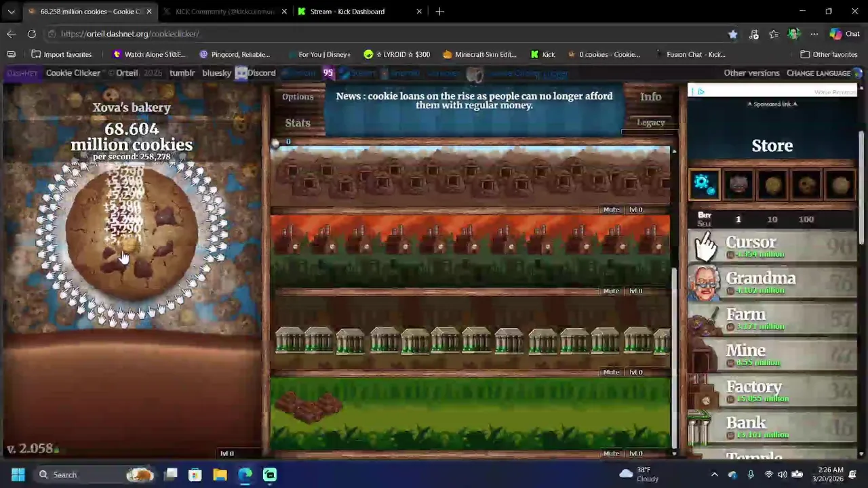The image size is (868, 488).
Task: Buy a Grandma building
Action: coord(772,283)
